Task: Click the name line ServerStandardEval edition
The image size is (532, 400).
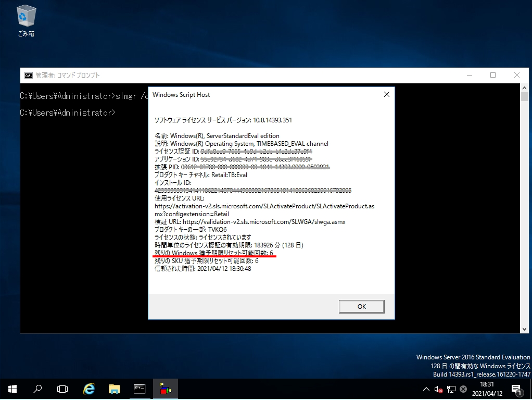Action: click(x=217, y=136)
